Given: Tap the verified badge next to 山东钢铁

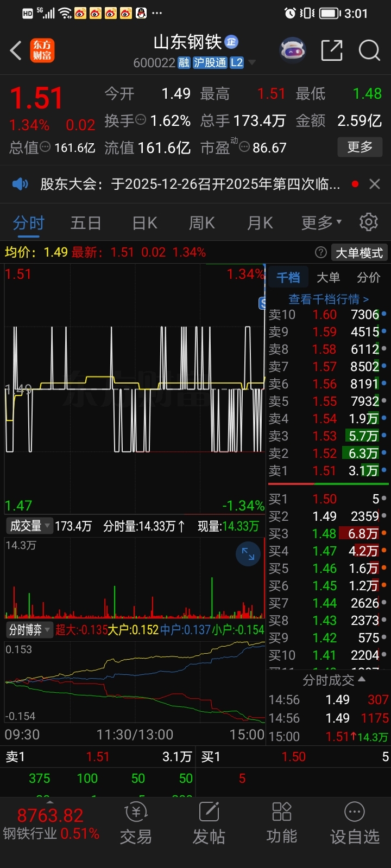Looking at the screenshot, I should click(231, 42).
